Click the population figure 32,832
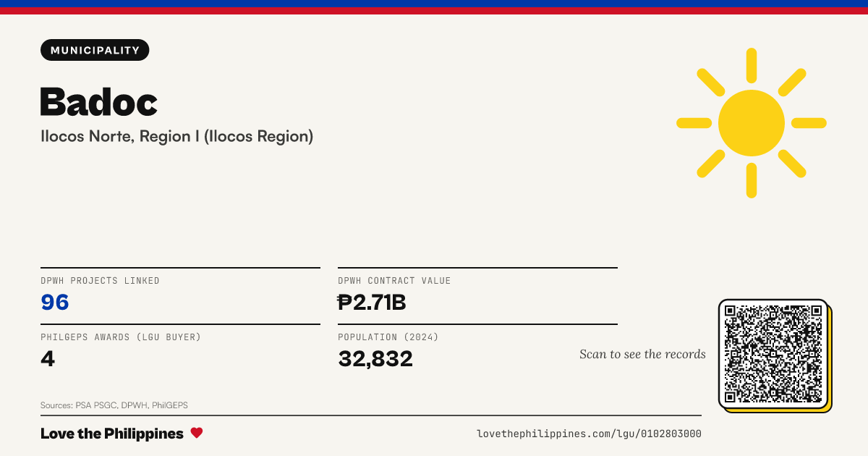 tap(375, 358)
